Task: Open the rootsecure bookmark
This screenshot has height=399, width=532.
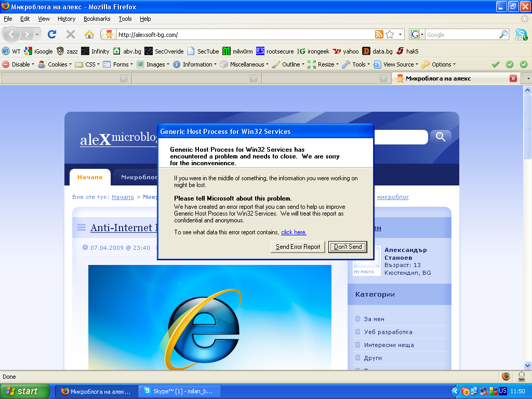Action: pos(275,51)
